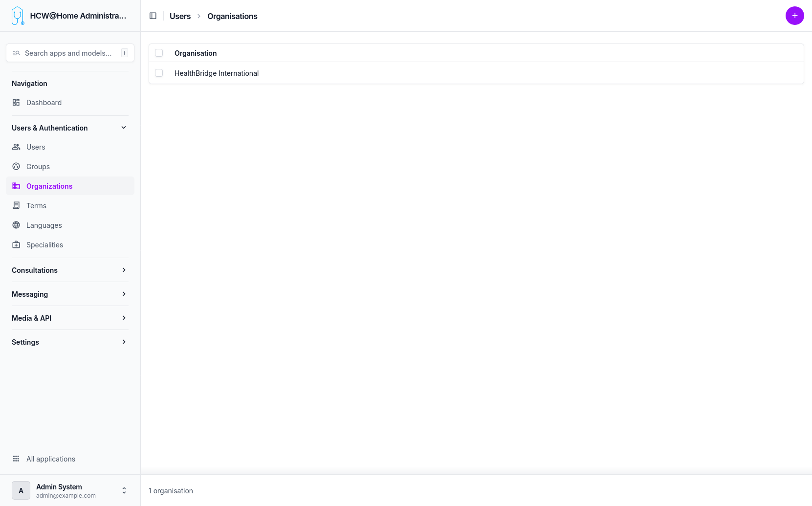Click the Terms document icon
812x506 pixels.
click(16, 205)
